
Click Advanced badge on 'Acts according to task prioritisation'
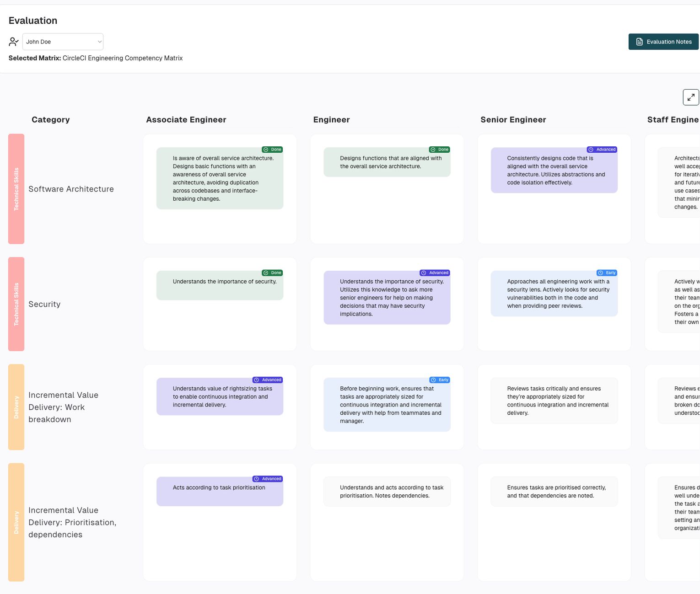click(268, 479)
